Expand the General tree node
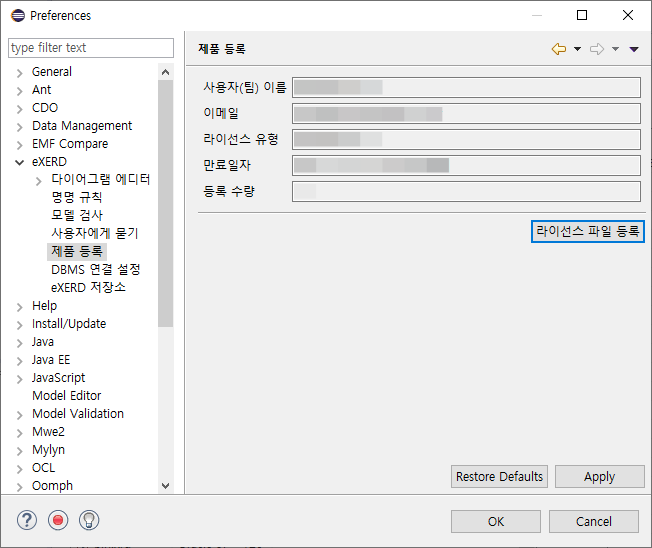The height and width of the screenshot is (548, 652). click(20, 73)
